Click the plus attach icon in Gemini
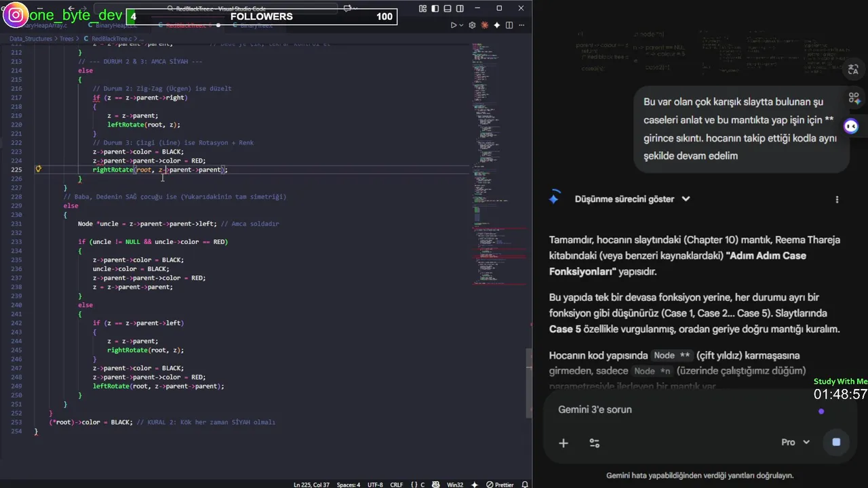 [x=563, y=443]
